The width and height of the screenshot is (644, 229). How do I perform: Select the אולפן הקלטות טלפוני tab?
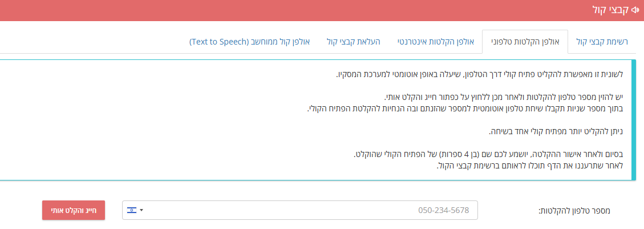[x=525, y=42]
